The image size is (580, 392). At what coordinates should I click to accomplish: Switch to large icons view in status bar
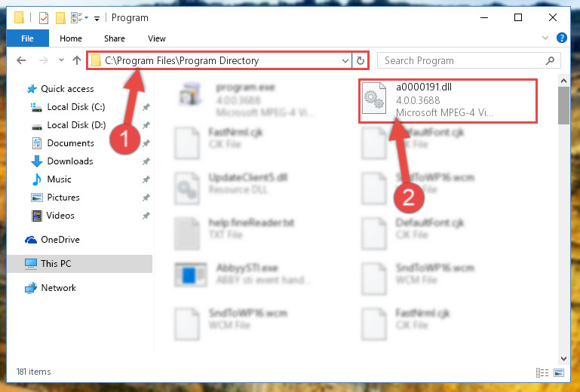click(x=560, y=372)
